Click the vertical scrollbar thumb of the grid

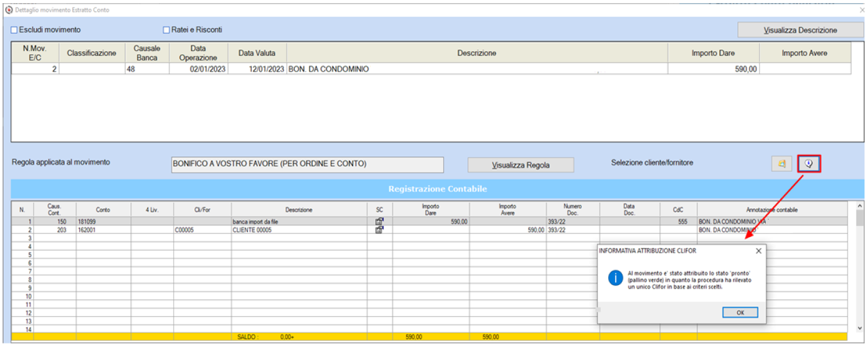860,218
